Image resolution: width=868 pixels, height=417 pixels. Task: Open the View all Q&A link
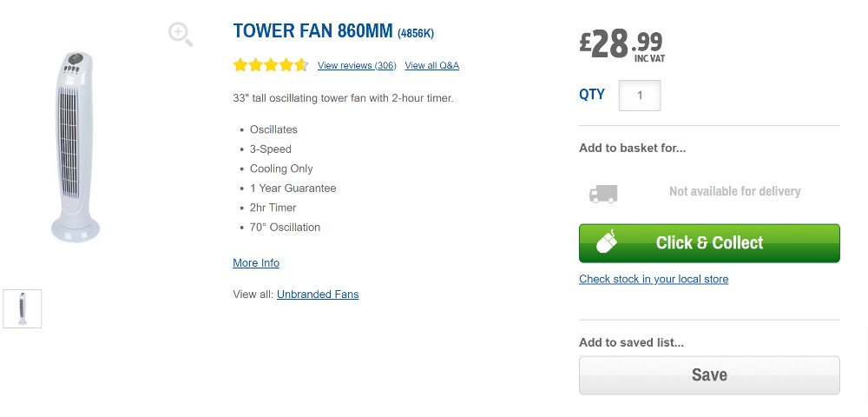431,66
